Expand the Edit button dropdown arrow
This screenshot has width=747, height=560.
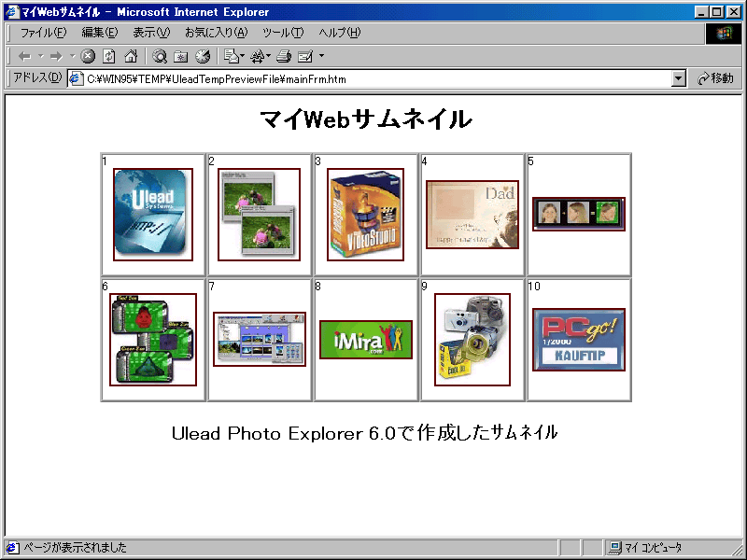click(321, 56)
